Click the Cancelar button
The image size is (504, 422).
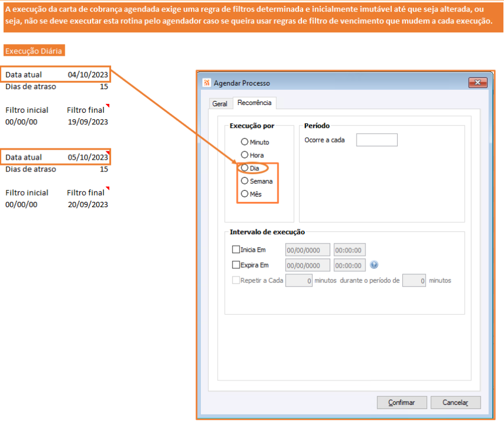455,403
